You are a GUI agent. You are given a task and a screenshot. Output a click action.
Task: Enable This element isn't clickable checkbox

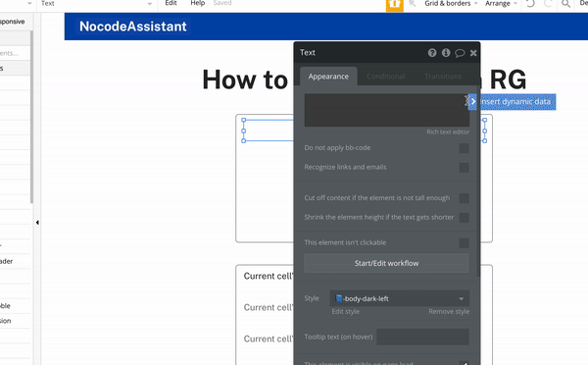point(464,243)
